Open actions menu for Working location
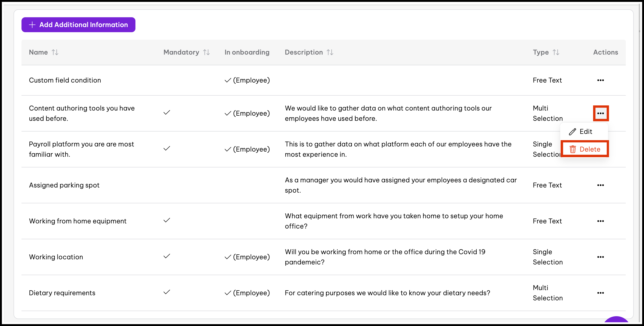This screenshot has height=326, width=644. click(x=601, y=257)
